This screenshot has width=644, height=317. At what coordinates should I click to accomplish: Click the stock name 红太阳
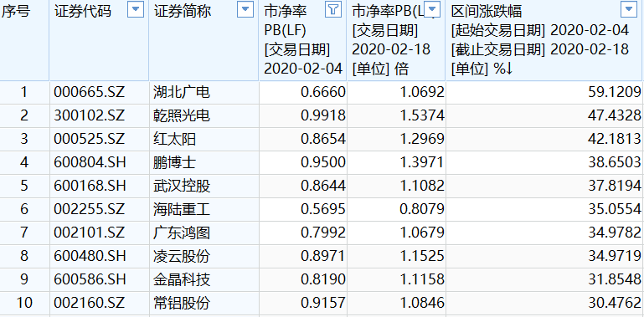[175, 139]
